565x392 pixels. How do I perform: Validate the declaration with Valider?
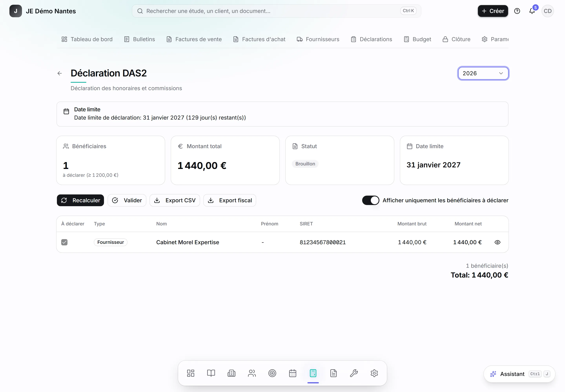pyautogui.click(x=127, y=201)
